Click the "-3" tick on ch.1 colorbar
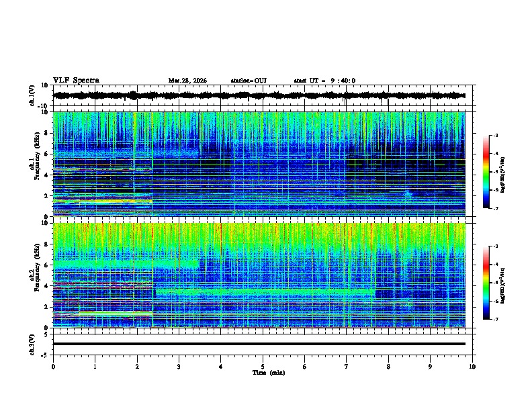The image size is (532, 411). 495,135
